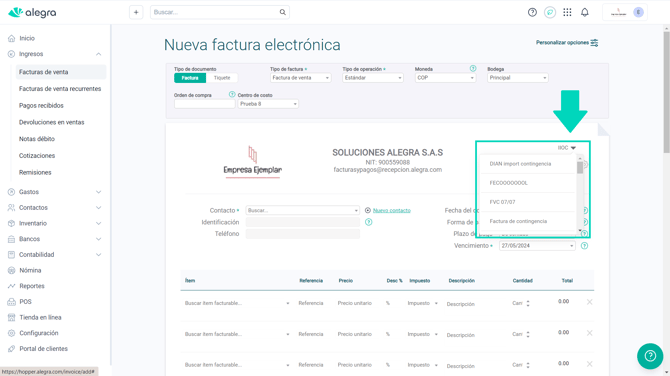The width and height of the screenshot is (670, 376).
Task: Open Tipo de operación dropdown
Action: point(373,78)
